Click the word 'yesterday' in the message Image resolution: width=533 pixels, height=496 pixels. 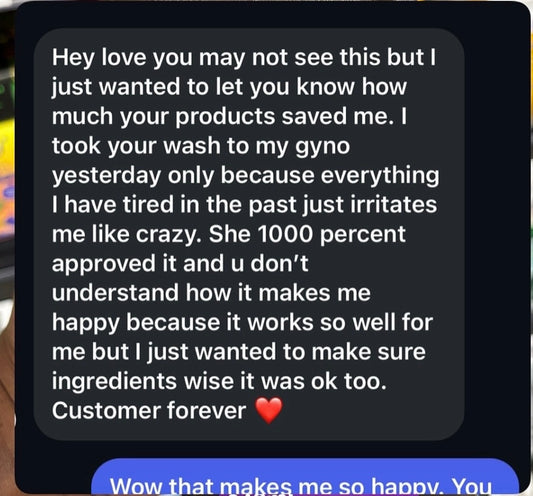106,176
